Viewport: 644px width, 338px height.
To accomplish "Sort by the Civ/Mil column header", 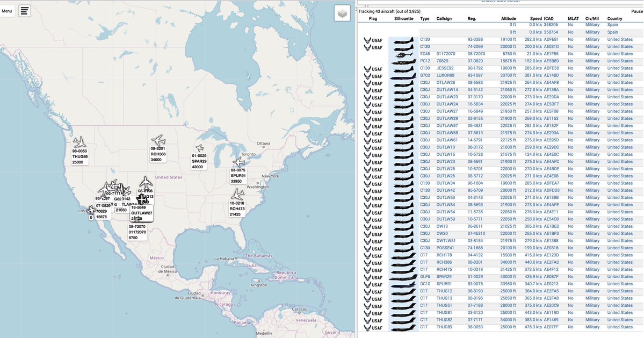I will (592, 19).
